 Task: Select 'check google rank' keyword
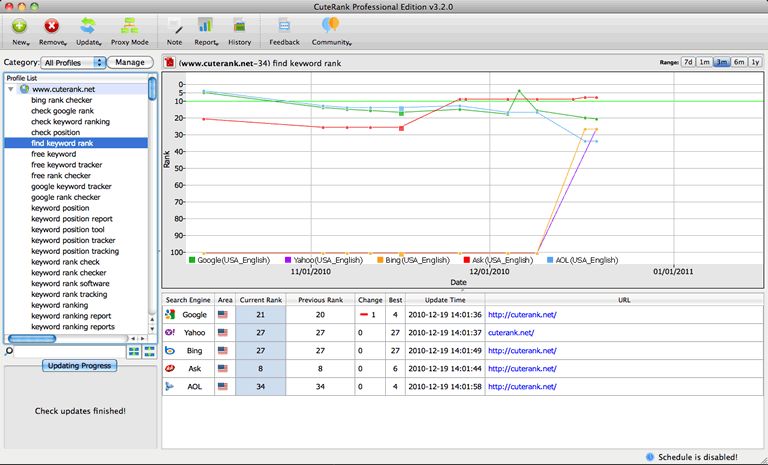62,111
